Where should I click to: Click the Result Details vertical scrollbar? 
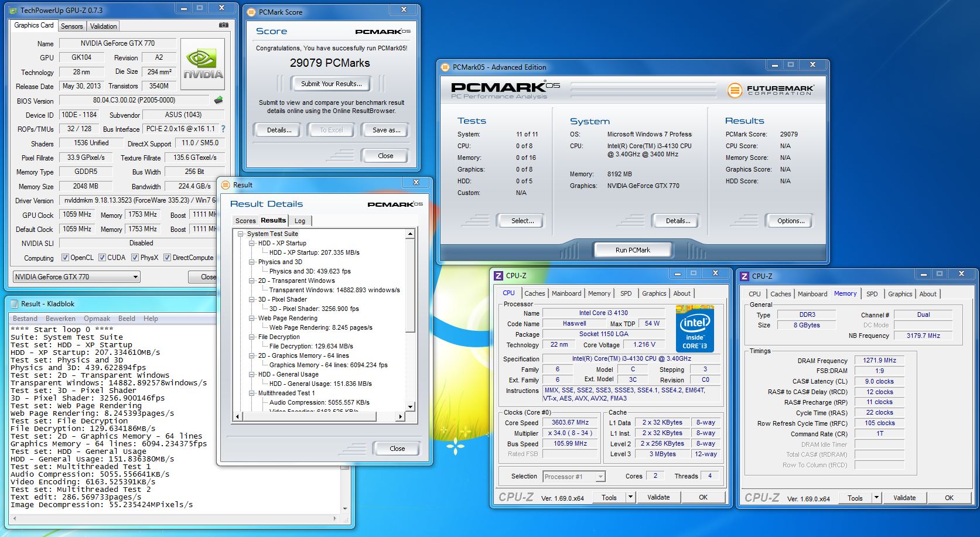pos(410,321)
